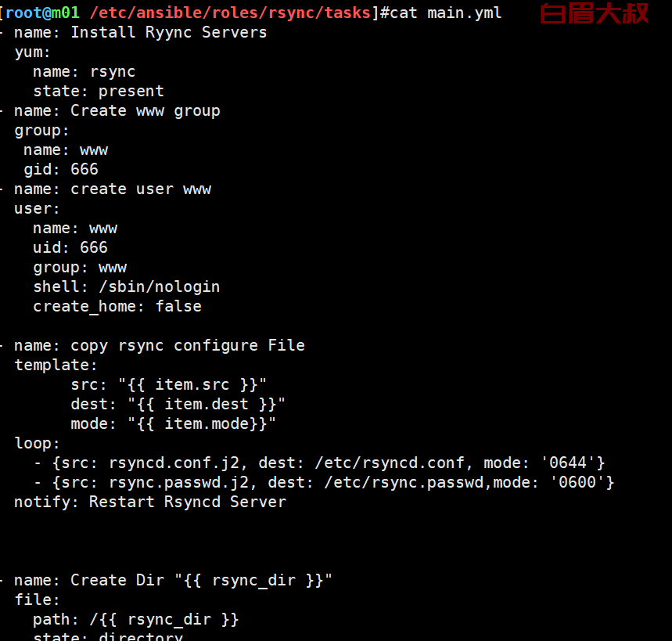Click the 'src: {{ item.src }}' line
Viewport: 672px width, 641px height.
pos(168,384)
